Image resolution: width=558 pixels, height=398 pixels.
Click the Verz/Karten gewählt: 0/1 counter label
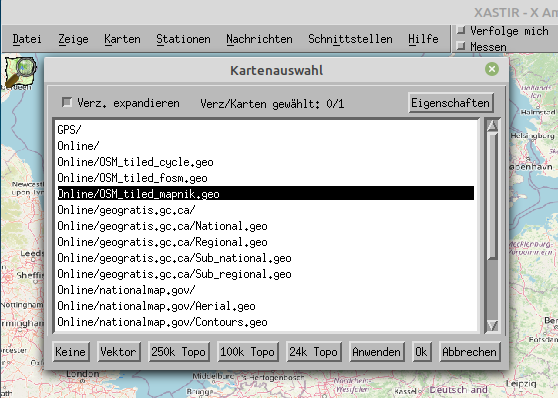pos(272,104)
